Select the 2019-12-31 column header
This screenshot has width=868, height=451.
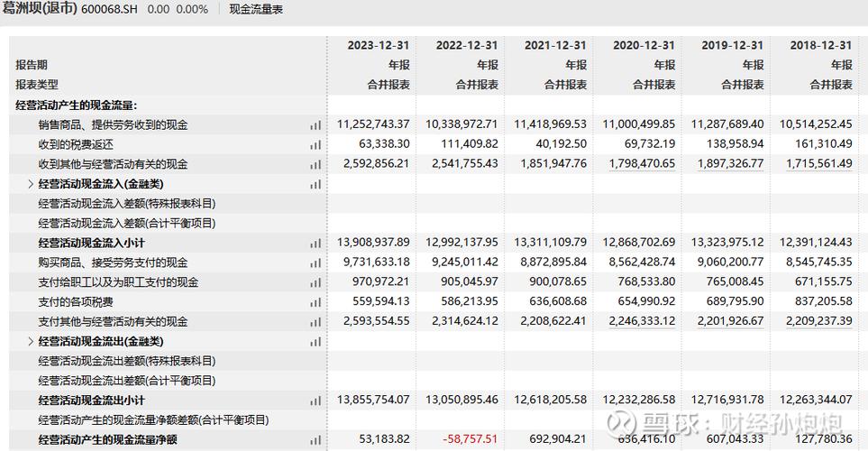point(733,45)
